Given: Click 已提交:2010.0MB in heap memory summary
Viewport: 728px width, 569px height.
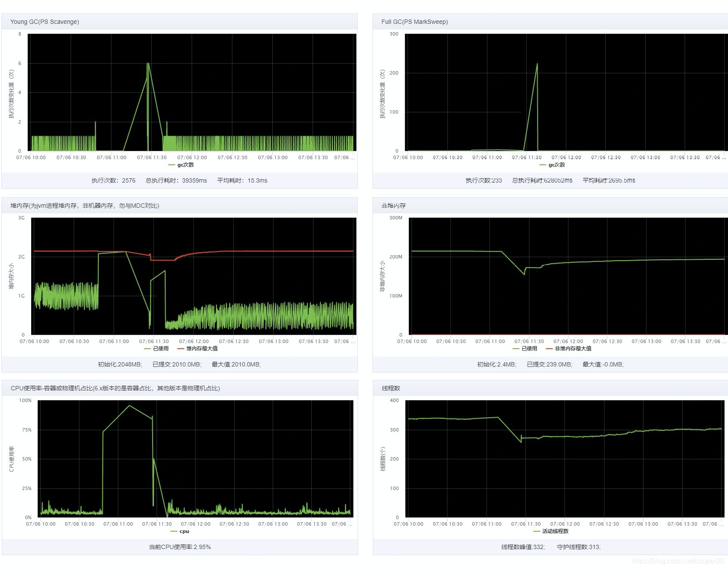Looking at the screenshot, I should [177, 364].
